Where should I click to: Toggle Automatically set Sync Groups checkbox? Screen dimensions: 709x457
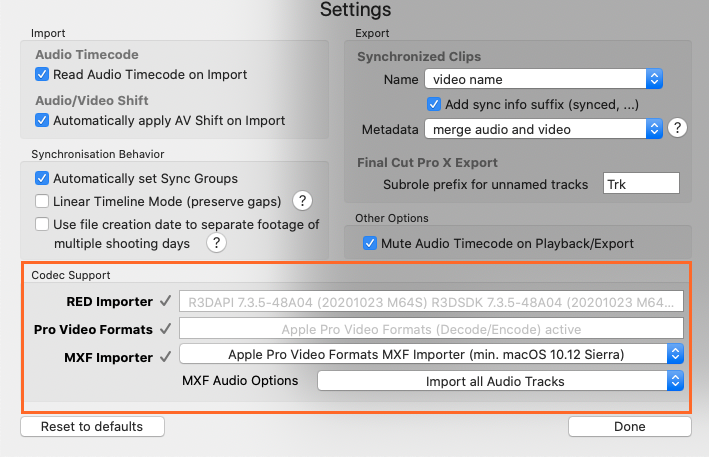(42, 179)
